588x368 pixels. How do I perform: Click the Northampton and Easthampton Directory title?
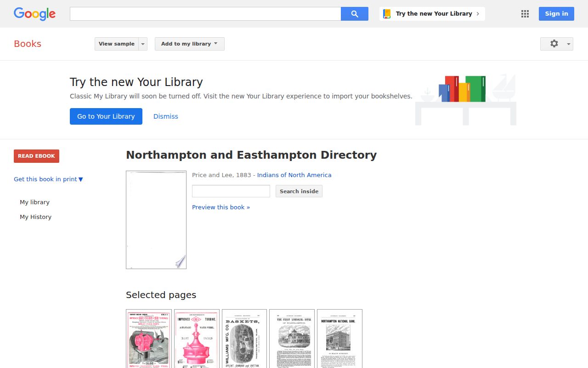(x=251, y=155)
